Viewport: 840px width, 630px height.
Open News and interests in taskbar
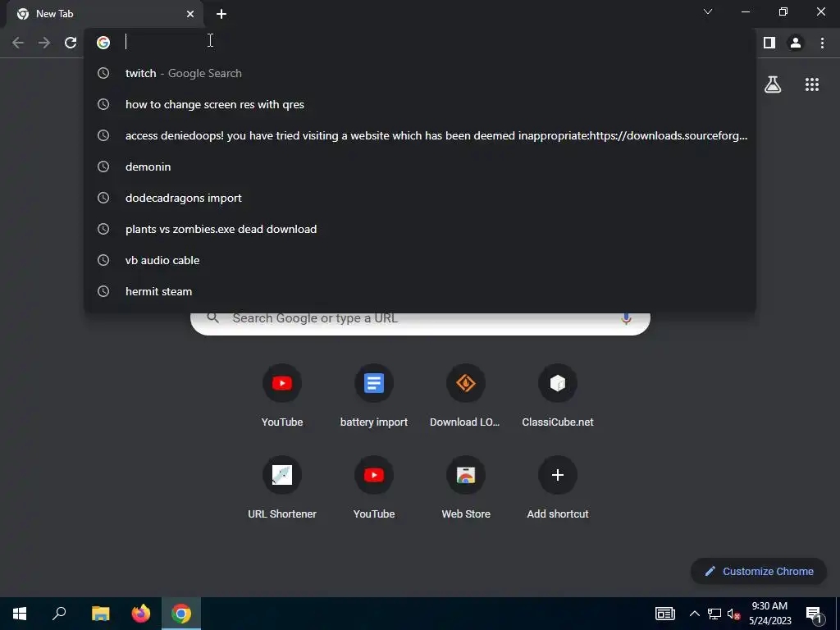(664, 614)
